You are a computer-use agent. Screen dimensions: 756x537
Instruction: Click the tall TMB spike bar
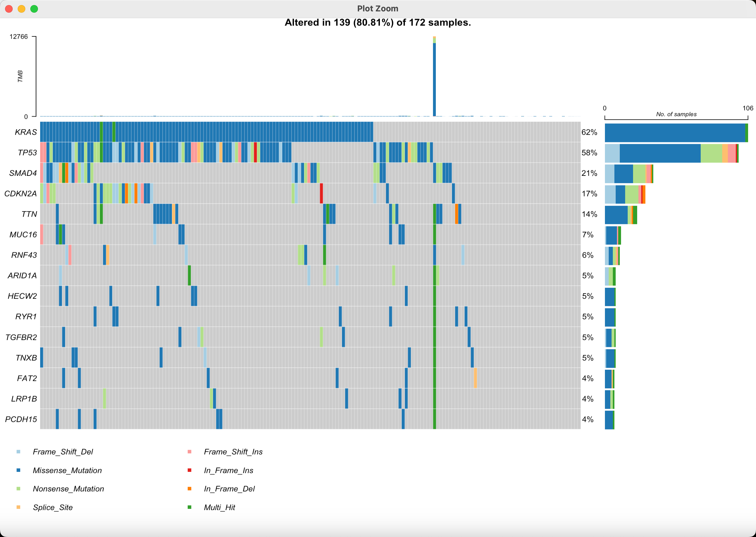pos(434,79)
